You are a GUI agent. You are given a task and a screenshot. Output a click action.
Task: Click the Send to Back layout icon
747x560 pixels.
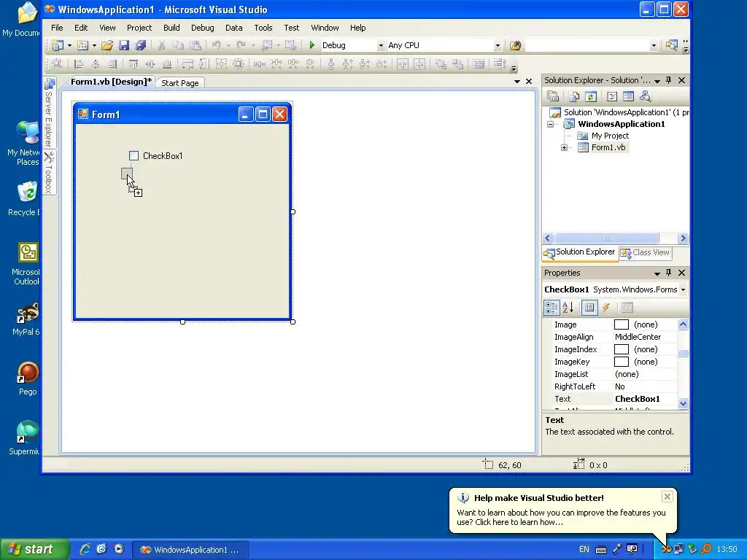point(458,64)
